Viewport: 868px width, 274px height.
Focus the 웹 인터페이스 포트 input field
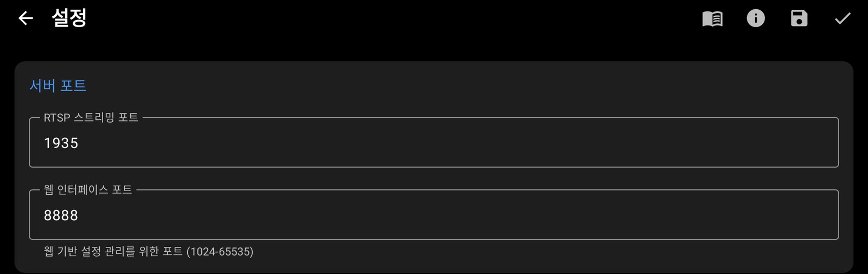point(434,214)
